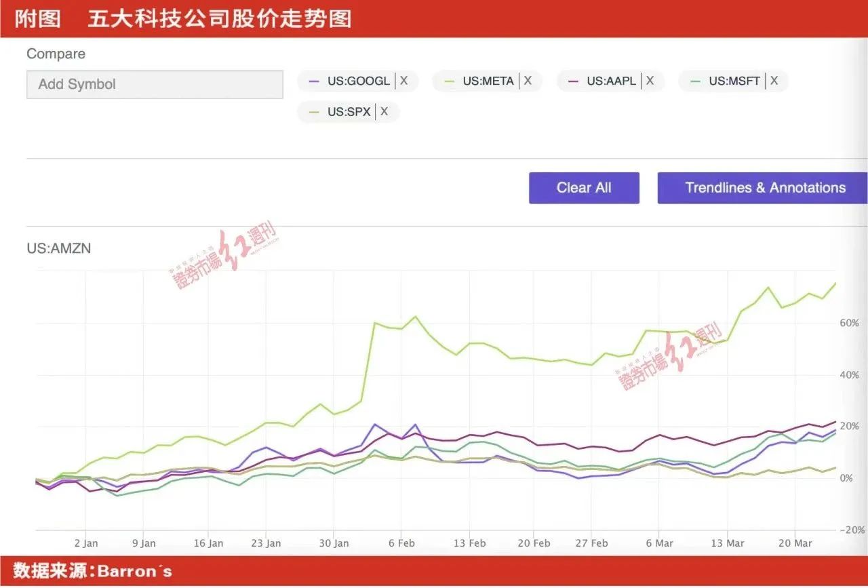Image resolution: width=868 pixels, height=588 pixels.
Task: Click the 40% axis label
Action: [850, 374]
